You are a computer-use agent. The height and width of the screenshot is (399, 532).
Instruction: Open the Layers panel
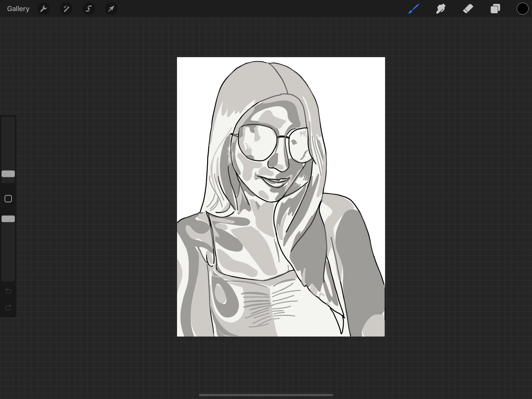pyautogui.click(x=495, y=9)
